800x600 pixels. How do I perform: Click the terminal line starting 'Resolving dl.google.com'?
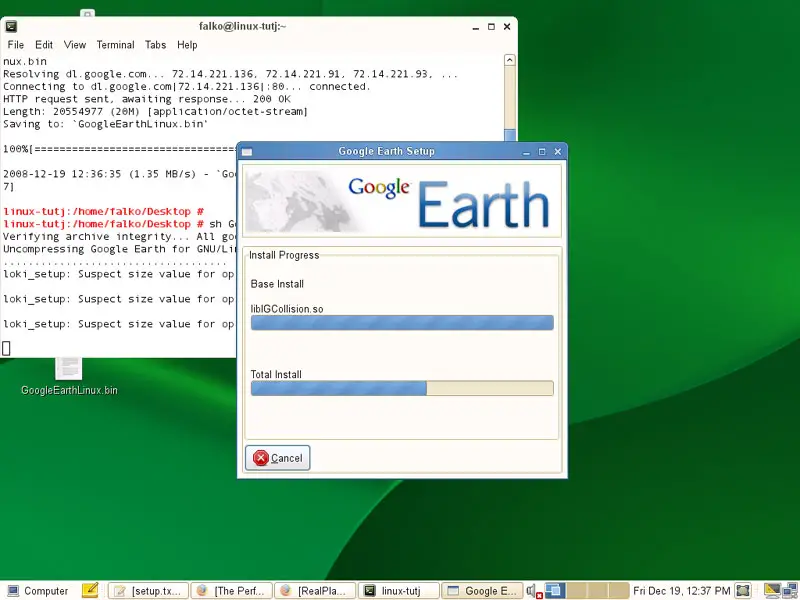230,74
